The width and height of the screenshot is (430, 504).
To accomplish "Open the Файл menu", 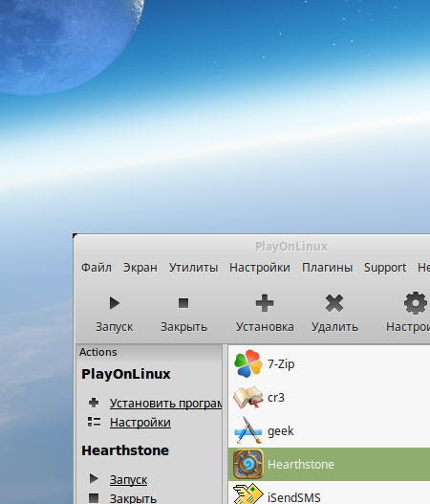I will coord(97,268).
